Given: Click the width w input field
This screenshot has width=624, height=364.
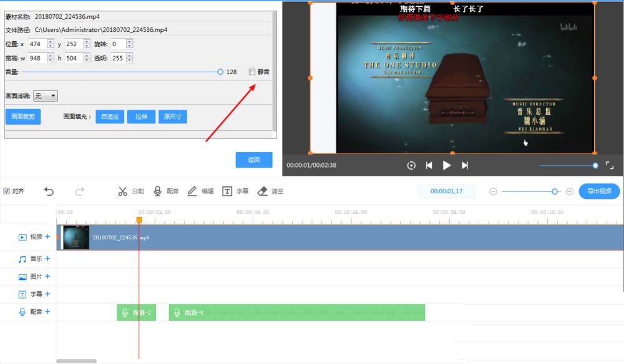Looking at the screenshot, I should 37,58.
